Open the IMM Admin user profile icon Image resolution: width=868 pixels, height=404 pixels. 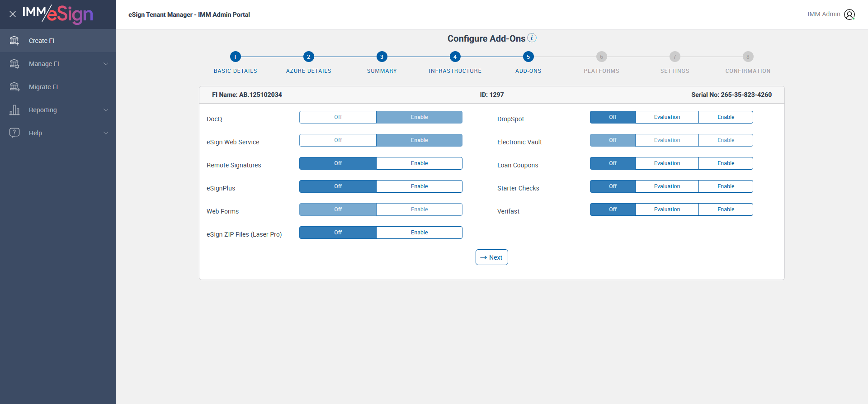(849, 14)
